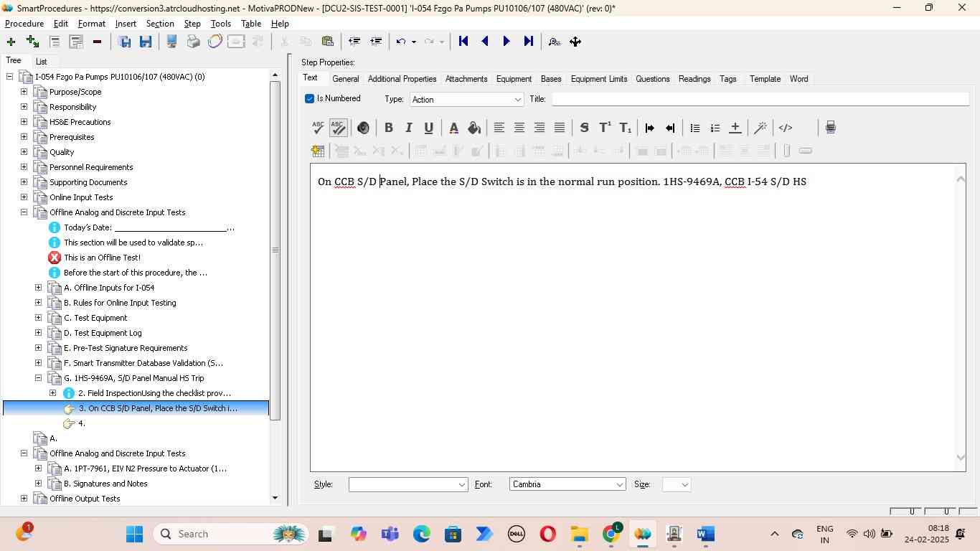
Task: Open the Procedure menu
Action: pyautogui.click(x=24, y=24)
